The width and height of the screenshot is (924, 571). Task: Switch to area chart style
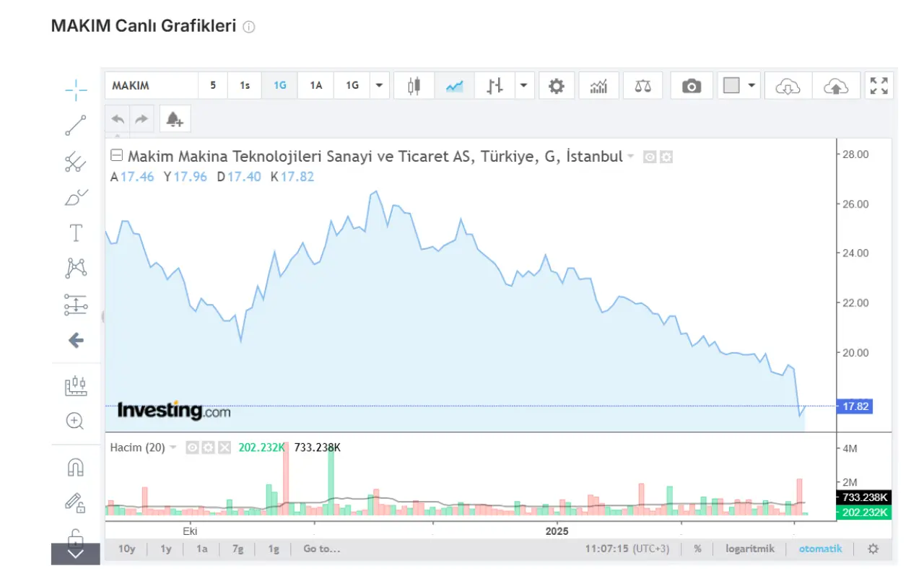pyautogui.click(x=454, y=86)
